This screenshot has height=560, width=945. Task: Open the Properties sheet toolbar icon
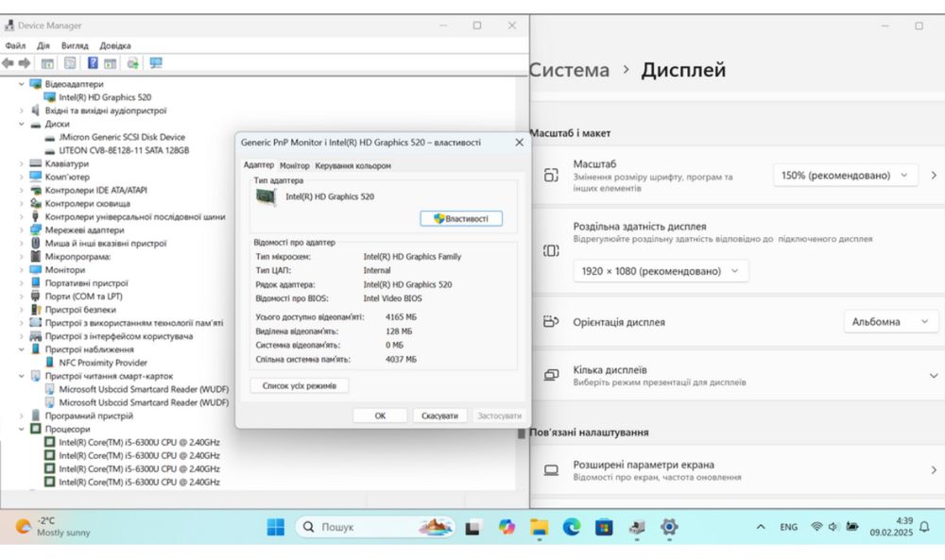tap(70, 63)
